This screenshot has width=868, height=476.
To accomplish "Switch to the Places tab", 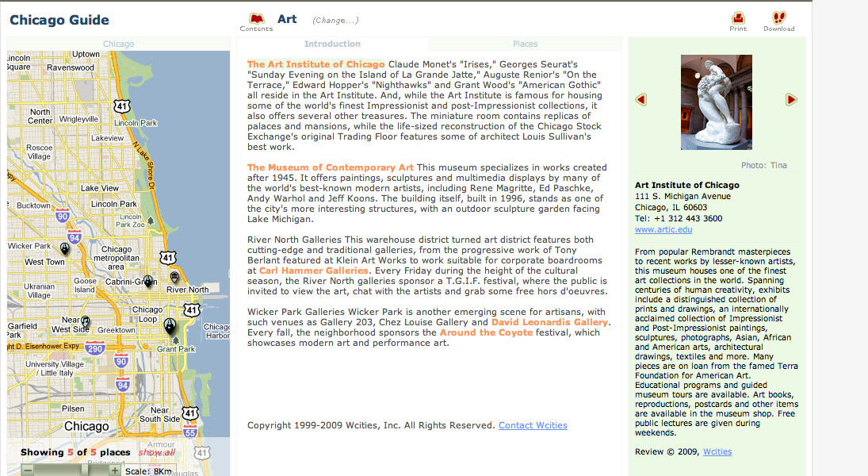I will 525,44.
